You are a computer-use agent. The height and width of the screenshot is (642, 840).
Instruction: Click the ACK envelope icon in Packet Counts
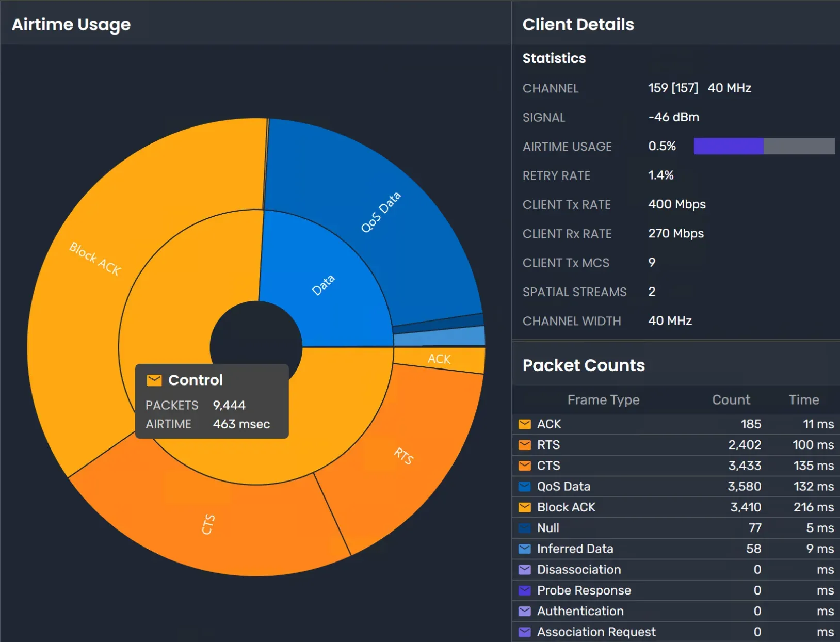pyautogui.click(x=525, y=424)
